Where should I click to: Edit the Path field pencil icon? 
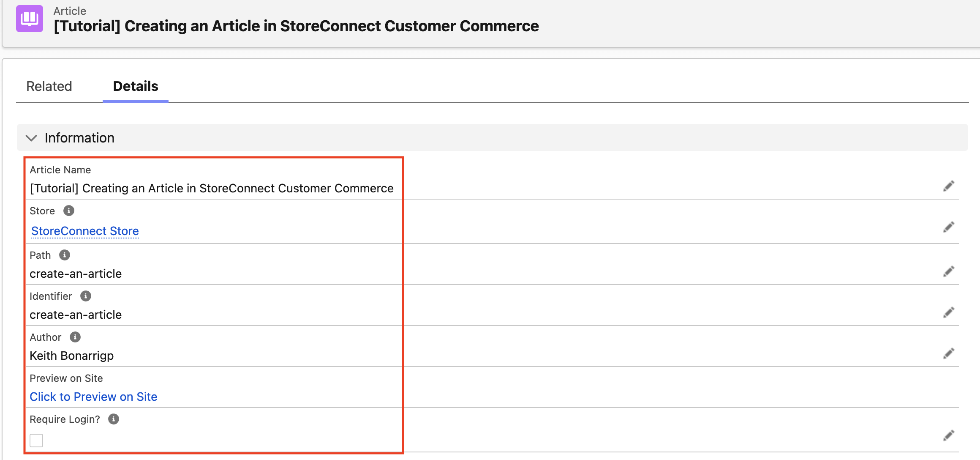tap(949, 271)
